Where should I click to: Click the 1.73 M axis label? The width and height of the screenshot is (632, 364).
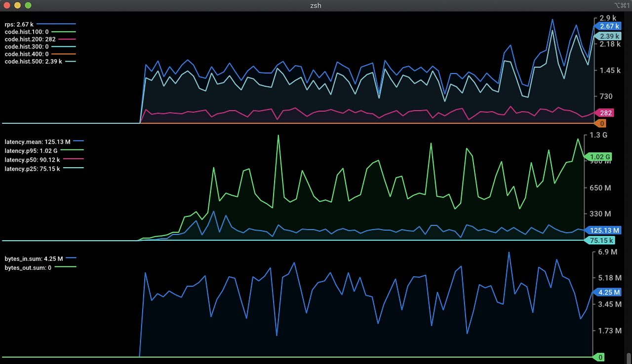609,330
